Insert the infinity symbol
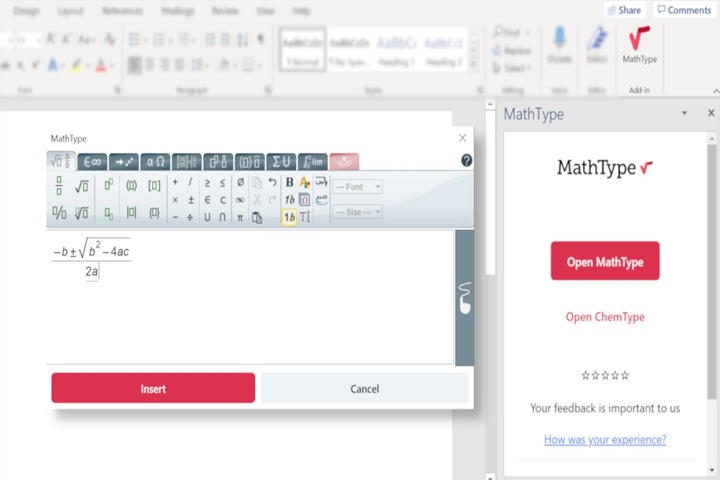 240,200
